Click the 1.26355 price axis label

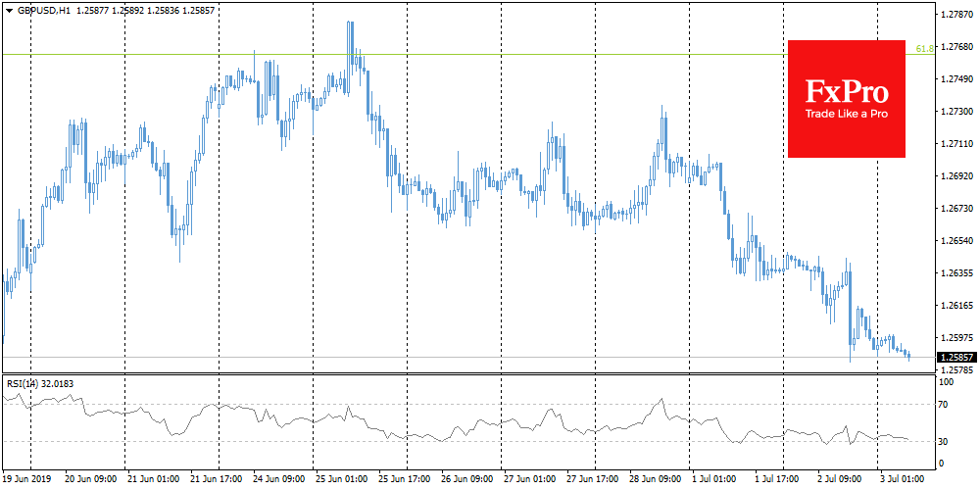click(956, 273)
